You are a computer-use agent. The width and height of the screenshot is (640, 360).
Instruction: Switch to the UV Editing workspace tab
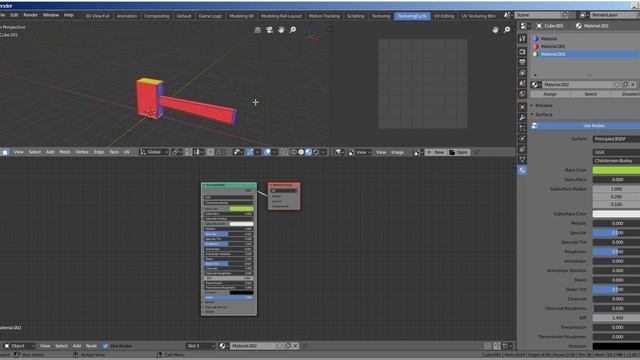tap(444, 16)
